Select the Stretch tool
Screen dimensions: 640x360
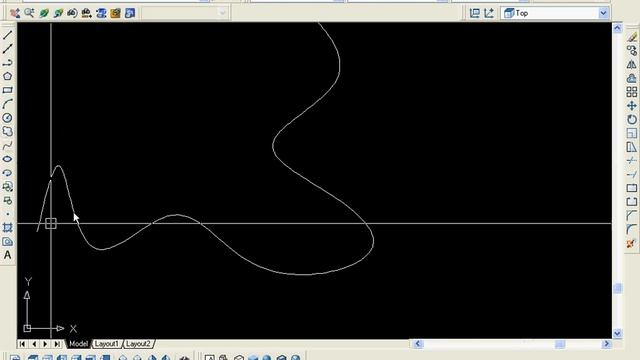point(631,147)
